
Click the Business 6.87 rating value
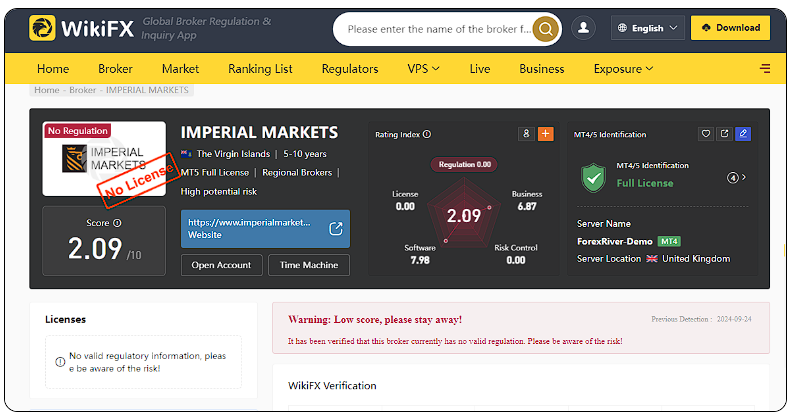(527, 206)
